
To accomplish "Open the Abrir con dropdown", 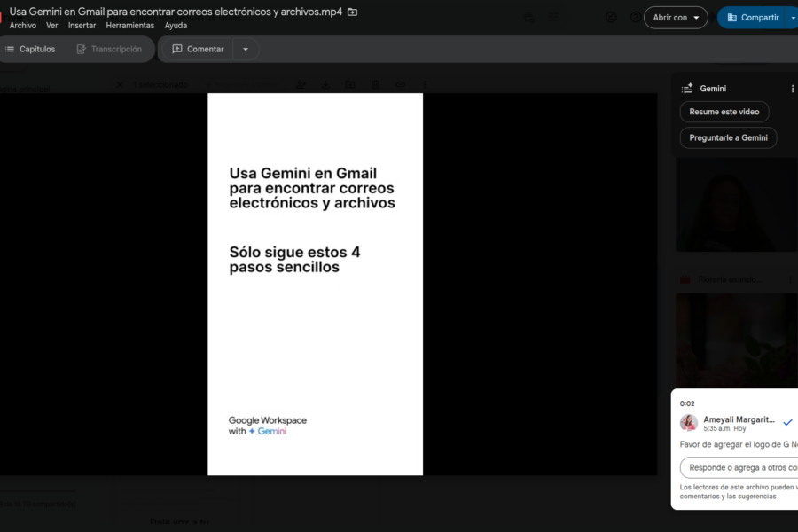I will (676, 18).
